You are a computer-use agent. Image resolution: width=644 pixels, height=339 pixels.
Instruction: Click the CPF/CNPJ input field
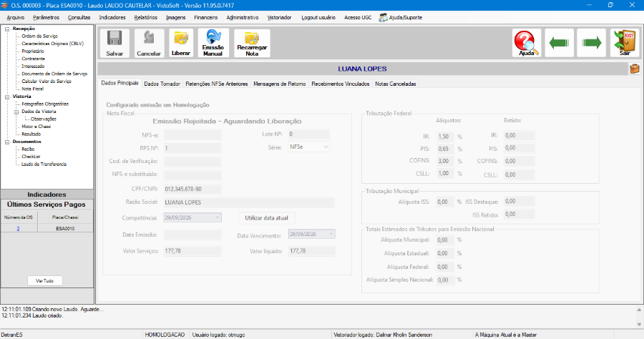point(192,190)
